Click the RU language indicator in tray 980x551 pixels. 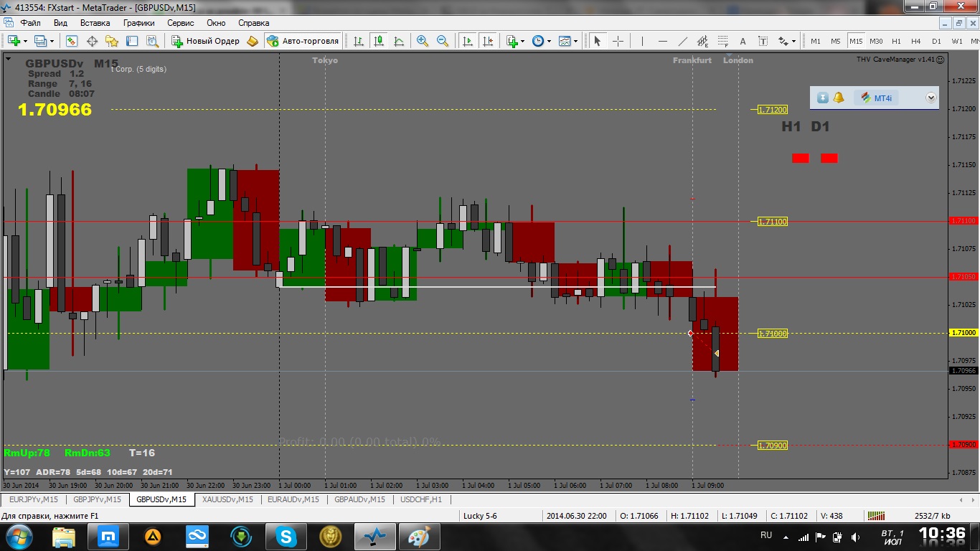pyautogui.click(x=765, y=536)
